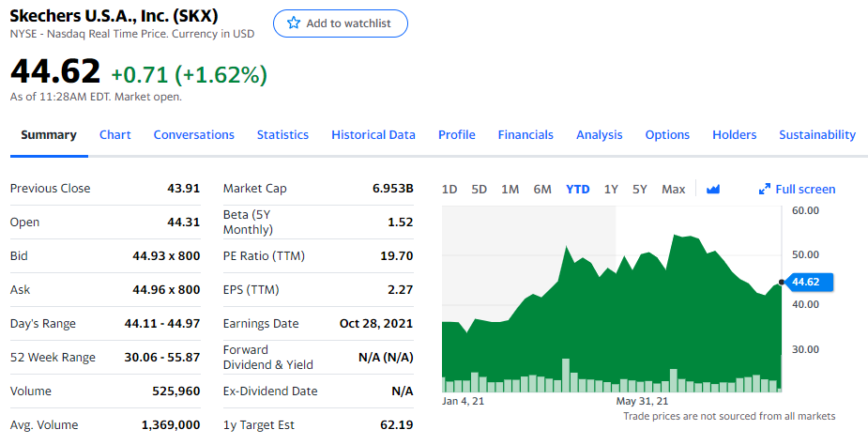Click the Open value 44.31
The image size is (868, 445).
point(183,222)
